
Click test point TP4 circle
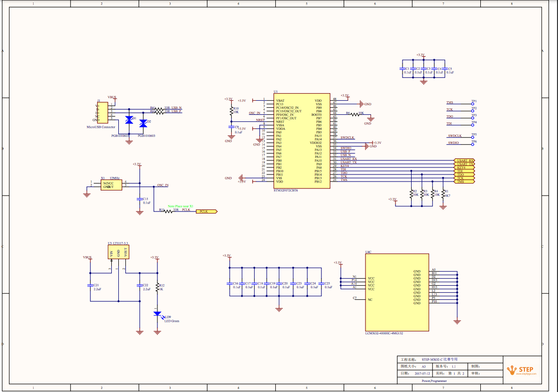point(473,125)
